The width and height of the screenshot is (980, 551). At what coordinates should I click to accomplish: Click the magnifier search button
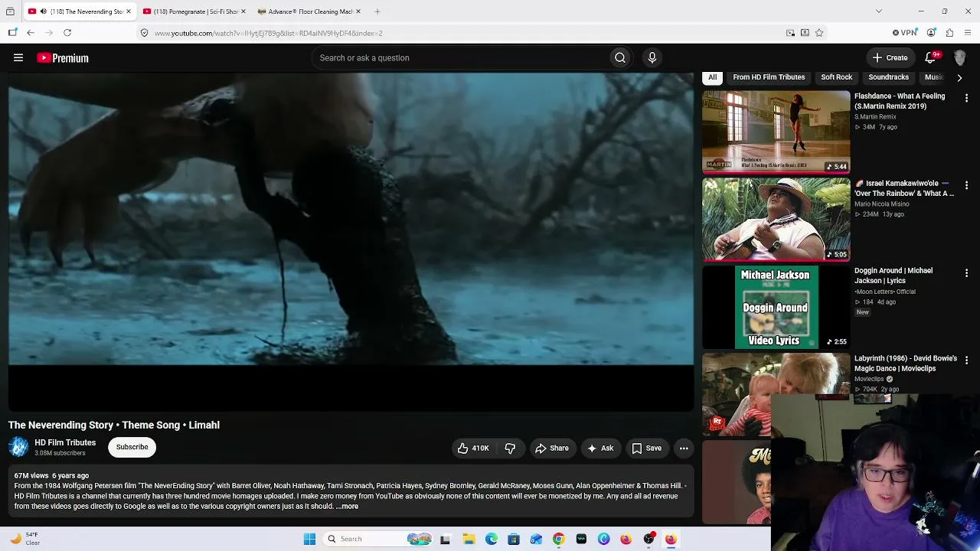click(620, 57)
